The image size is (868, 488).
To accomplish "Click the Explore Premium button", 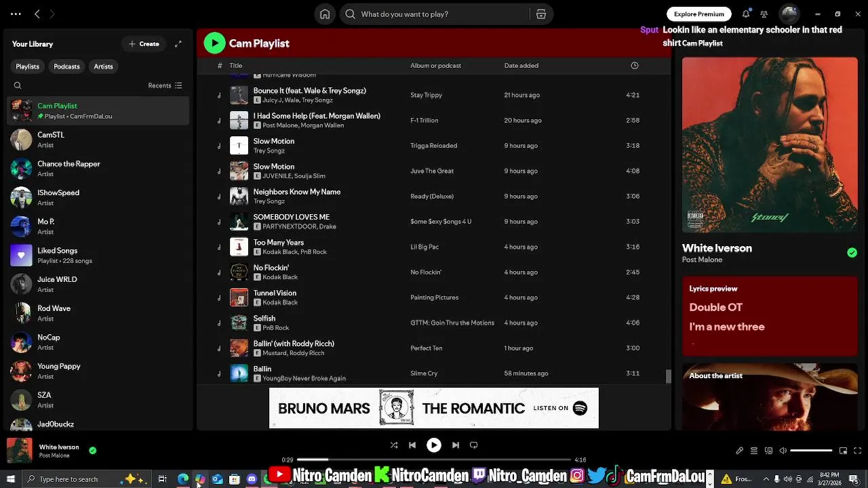I will pos(699,14).
